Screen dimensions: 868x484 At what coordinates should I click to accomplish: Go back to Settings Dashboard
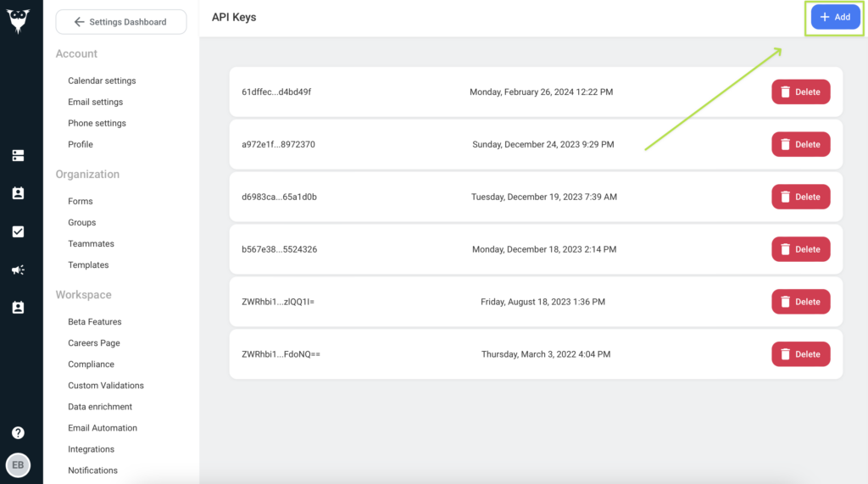(x=121, y=21)
